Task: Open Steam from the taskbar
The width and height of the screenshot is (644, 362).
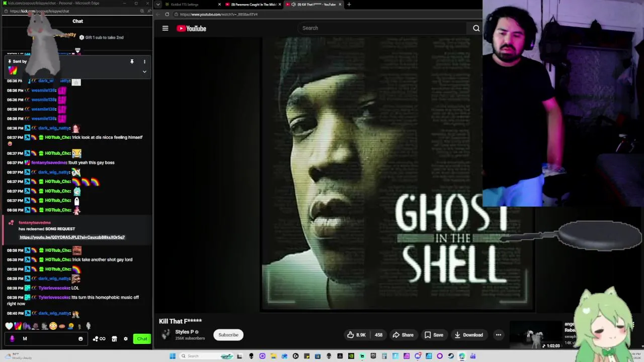Action: click(451, 356)
